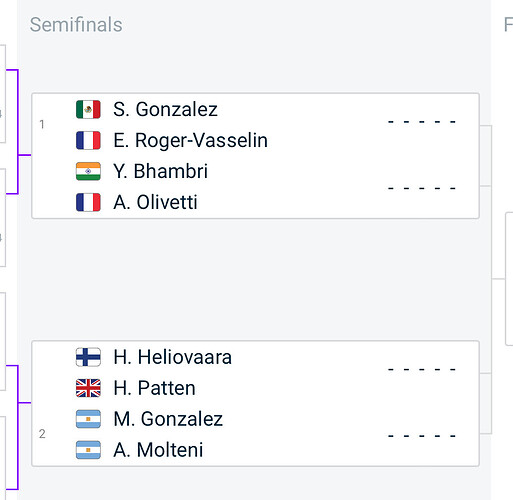Click the France flag beside E. Roger-Vasselin

[x=88, y=140]
